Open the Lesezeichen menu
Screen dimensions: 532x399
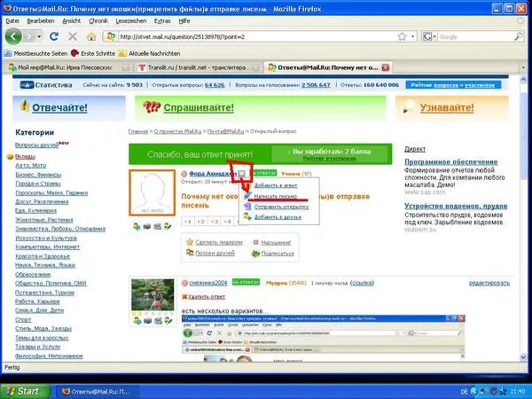[131, 20]
